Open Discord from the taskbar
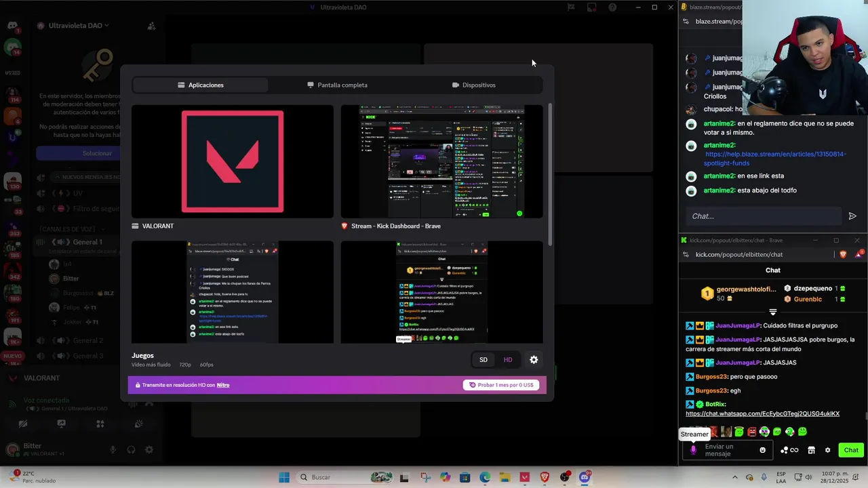The width and height of the screenshot is (868, 488). (585, 477)
